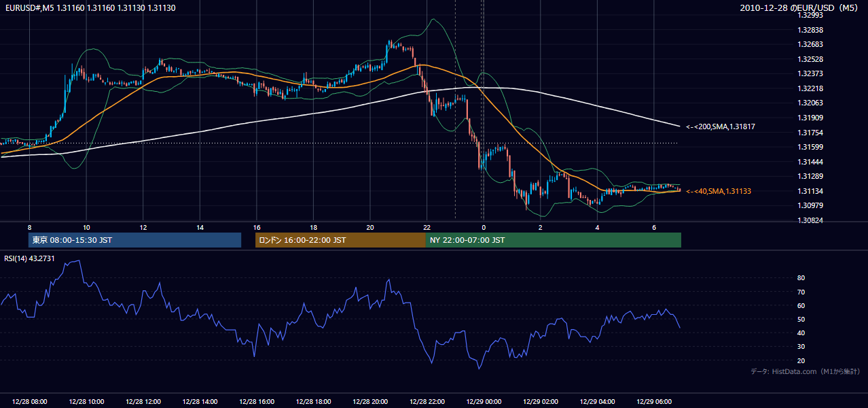Click price axis value 1.32373
This screenshot has width=868, height=408.
810,73
